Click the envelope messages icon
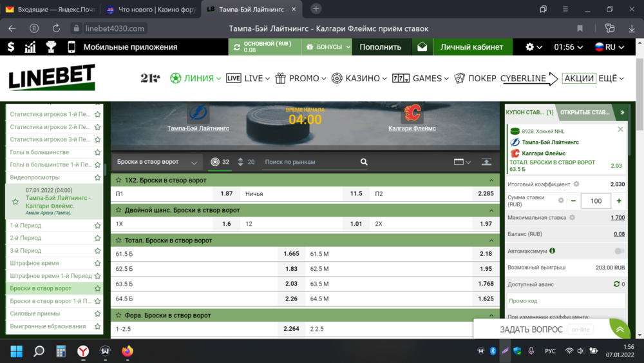Viewport: 644px width, 363px height. [422, 47]
